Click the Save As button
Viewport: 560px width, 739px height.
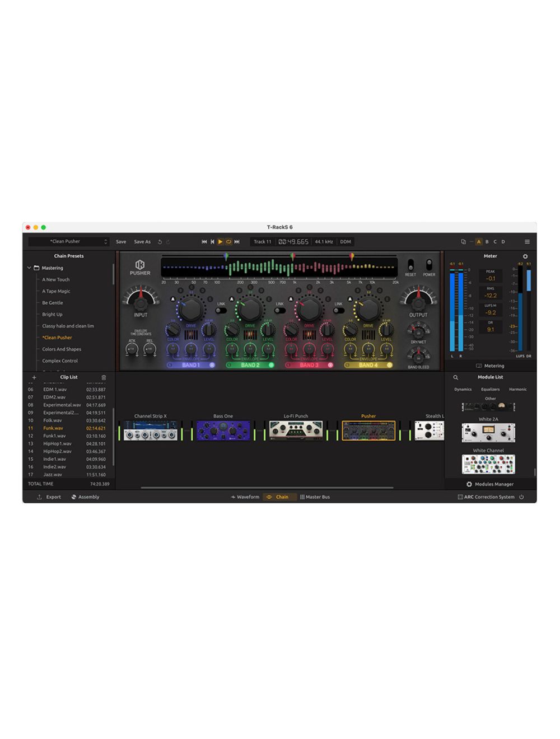tap(142, 241)
